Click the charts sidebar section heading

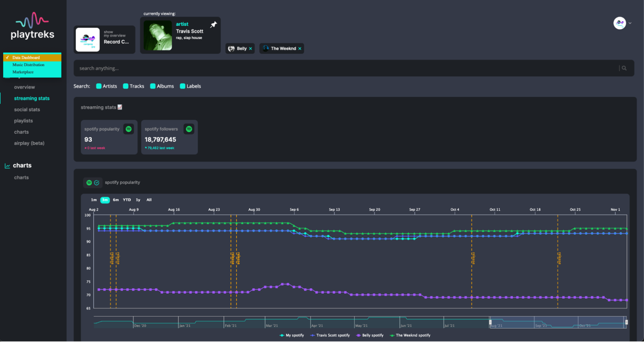(22, 165)
